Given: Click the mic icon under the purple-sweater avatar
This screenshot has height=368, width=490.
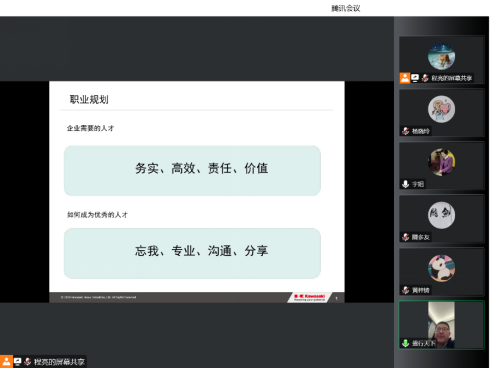Looking at the screenshot, I should (x=405, y=184).
